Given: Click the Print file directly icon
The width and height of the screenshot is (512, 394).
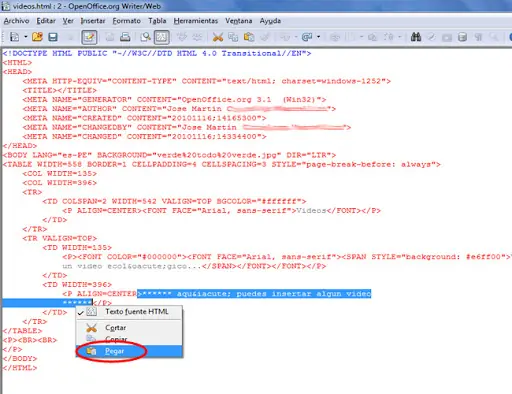Looking at the screenshot, I should pyautogui.click(x=125, y=37).
